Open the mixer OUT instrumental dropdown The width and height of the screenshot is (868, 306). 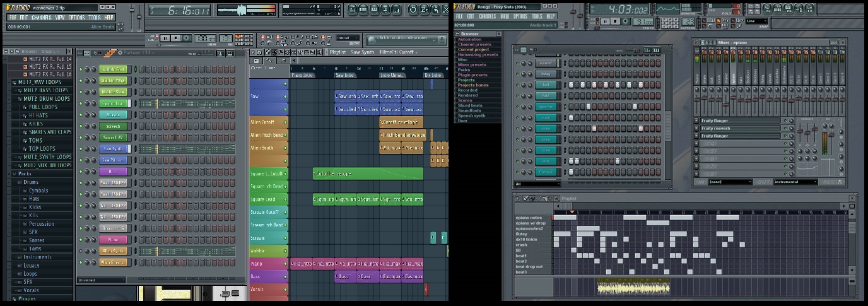pos(795,182)
